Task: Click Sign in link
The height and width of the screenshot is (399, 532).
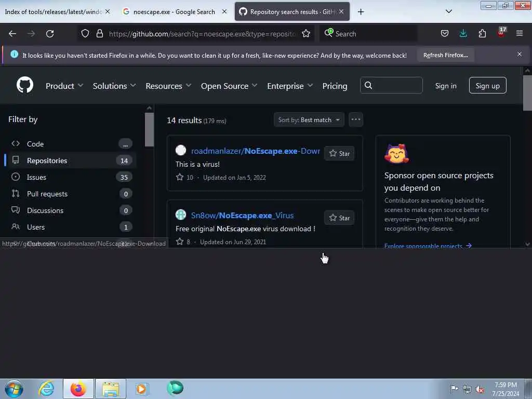Action: click(445, 86)
